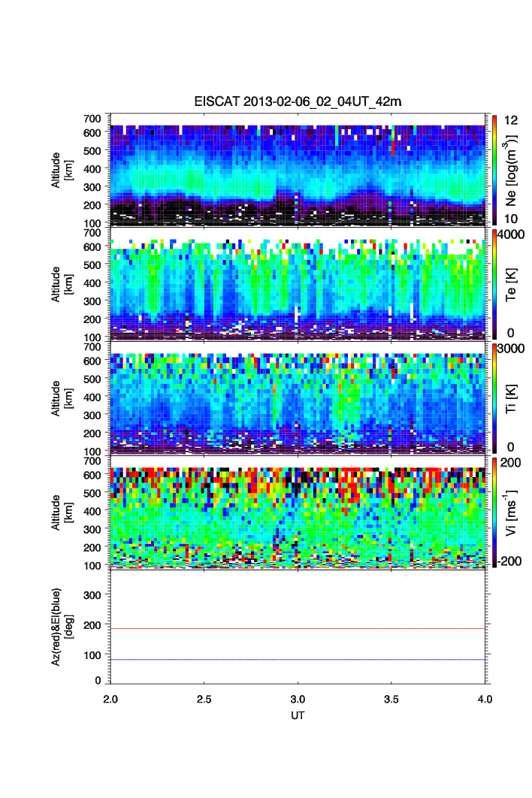Image resolution: width=532 pixels, height=798 pixels.
Task: Click the Te color scale bar
Action: (494, 284)
